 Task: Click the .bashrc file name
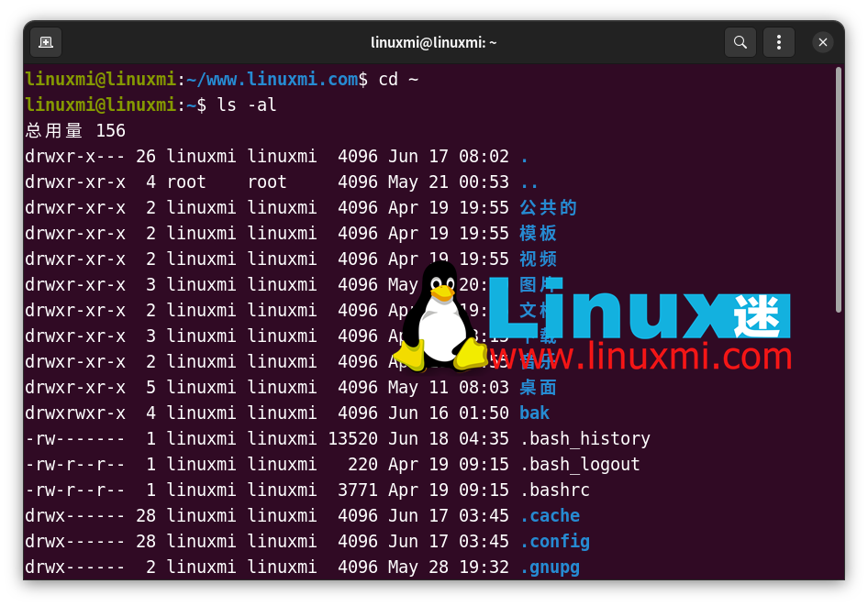click(x=555, y=490)
